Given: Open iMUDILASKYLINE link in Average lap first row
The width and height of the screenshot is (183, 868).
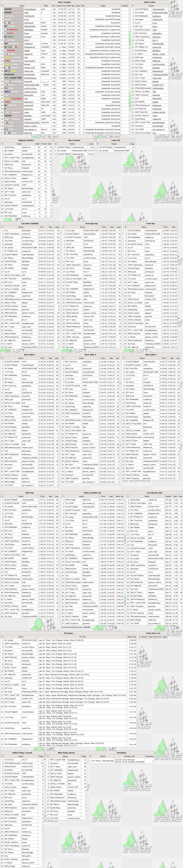Looking at the screenshot, I should click(x=91, y=230).
